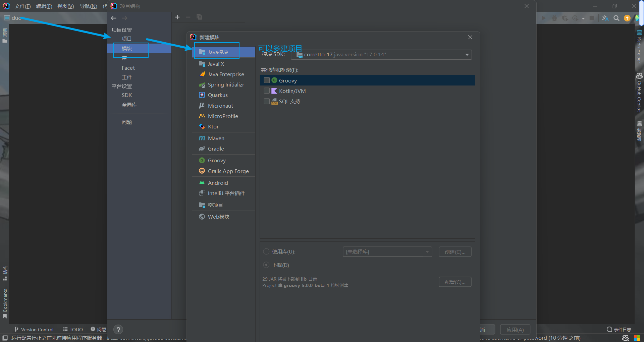Open the 编辑(E) menu
Screen dimensions: 644x342
(44, 6)
